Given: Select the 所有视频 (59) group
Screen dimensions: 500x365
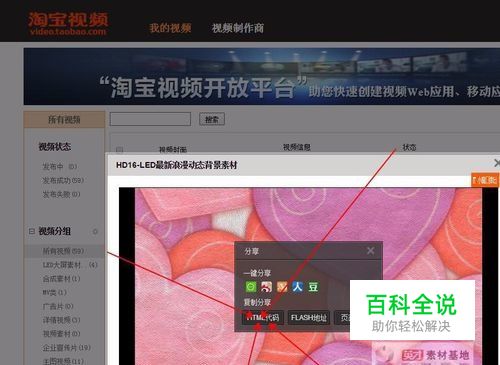Looking at the screenshot, I should (63, 251).
